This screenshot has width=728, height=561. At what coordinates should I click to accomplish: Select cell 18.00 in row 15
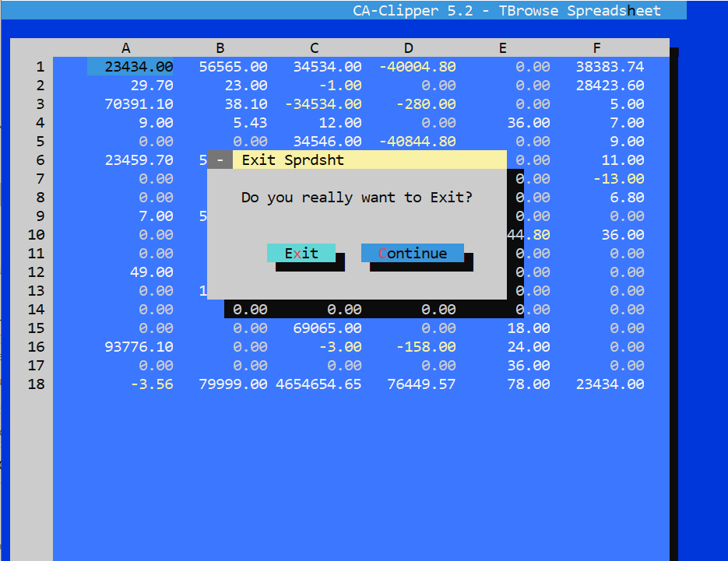(529, 328)
